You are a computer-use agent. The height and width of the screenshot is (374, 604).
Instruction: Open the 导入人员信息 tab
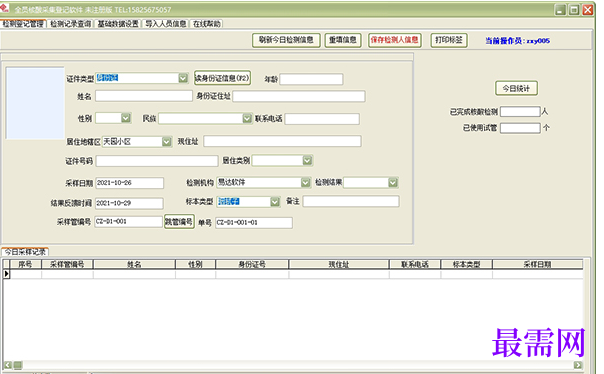click(x=166, y=24)
